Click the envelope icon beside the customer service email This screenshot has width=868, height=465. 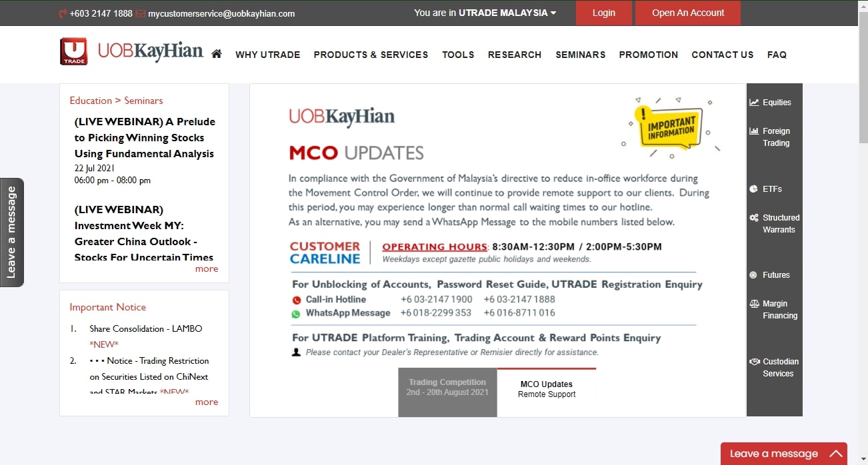[140, 13]
